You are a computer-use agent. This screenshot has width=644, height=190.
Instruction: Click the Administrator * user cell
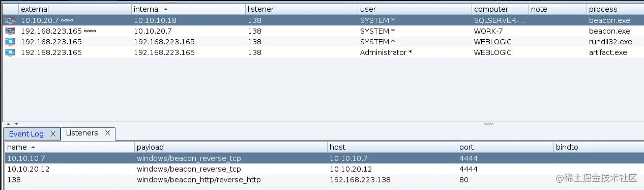pos(386,52)
